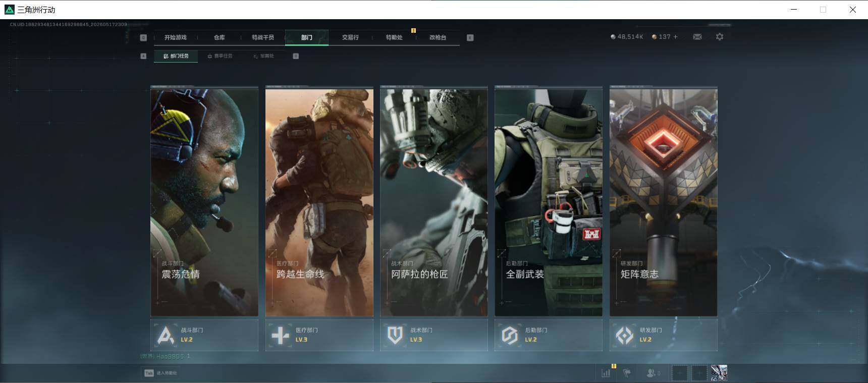Open the 特勤处 tab
868x383 pixels.
tap(394, 37)
